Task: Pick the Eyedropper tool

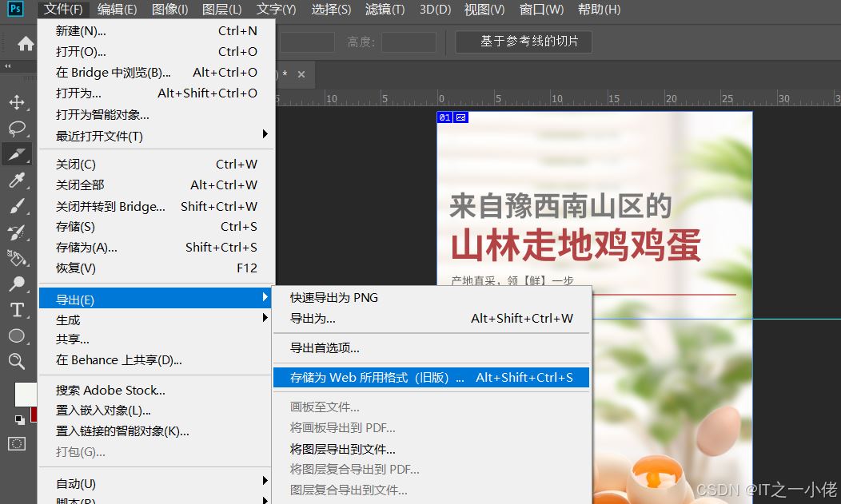Action: (17, 181)
